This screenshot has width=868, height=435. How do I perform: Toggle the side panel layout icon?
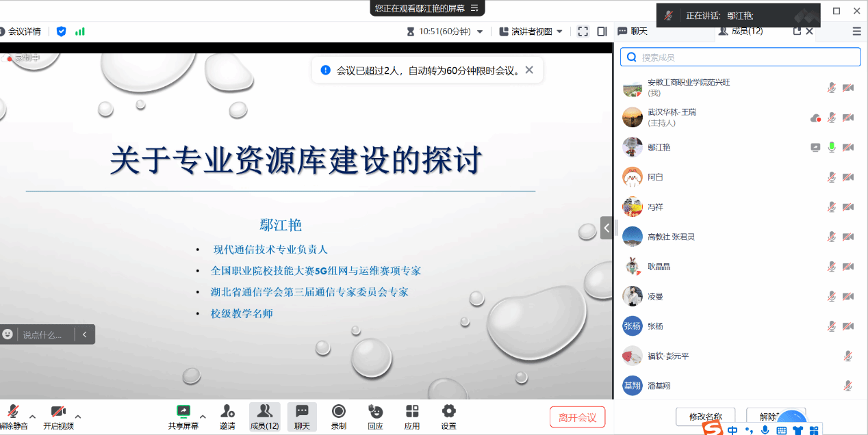(602, 31)
